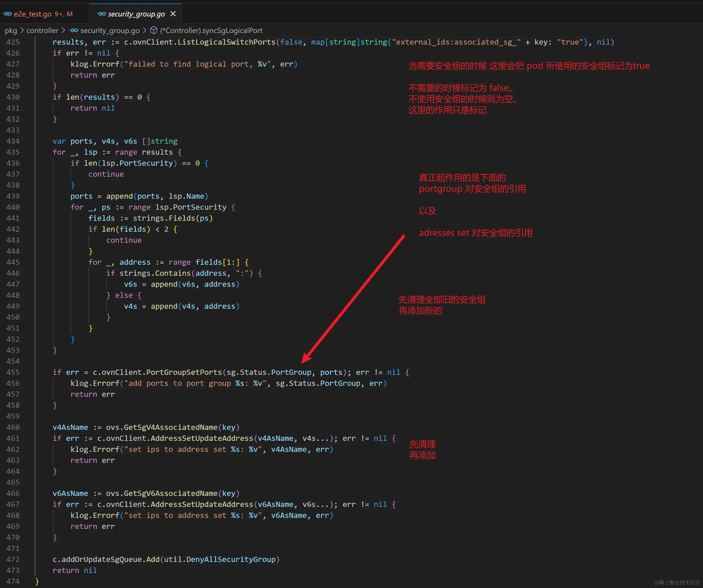The width and height of the screenshot is (703, 588).
Task: Switch to the e2e_test.go tab
Action: click(33, 14)
